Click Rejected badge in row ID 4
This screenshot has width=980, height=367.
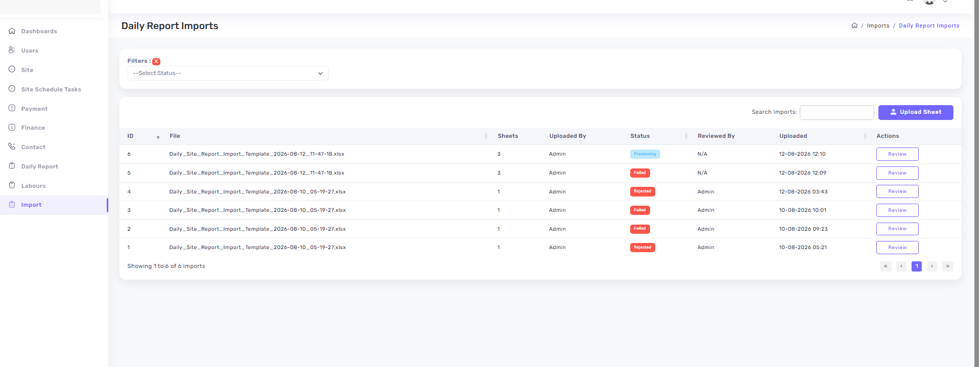pos(642,191)
